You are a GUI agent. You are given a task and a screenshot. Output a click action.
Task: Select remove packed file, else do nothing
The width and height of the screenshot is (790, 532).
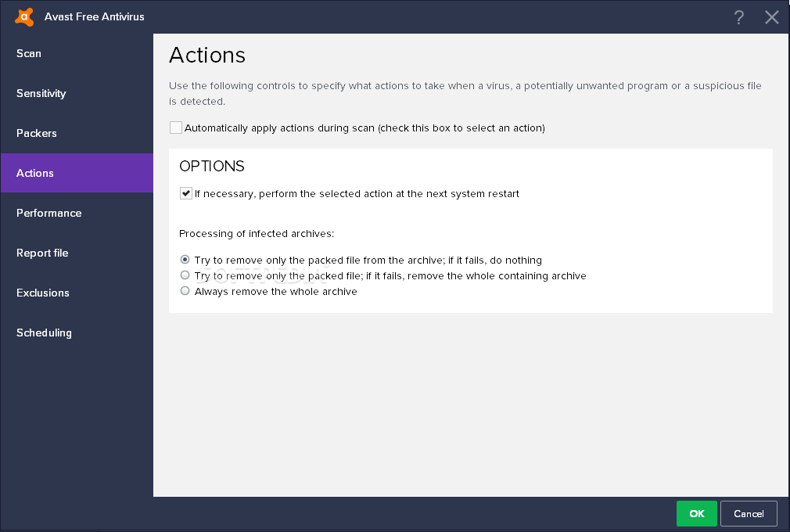click(x=185, y=260)
